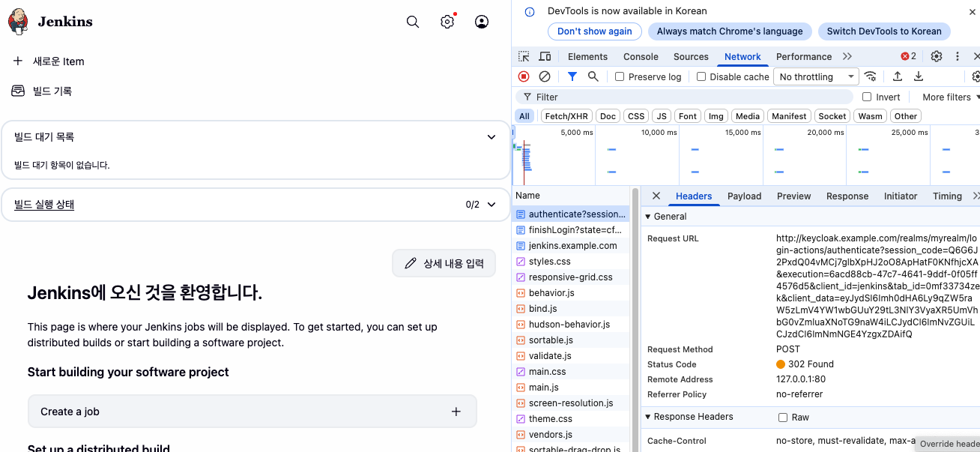Show more request detail tabs
Screen dimensions: 980x452
(976, 196)
